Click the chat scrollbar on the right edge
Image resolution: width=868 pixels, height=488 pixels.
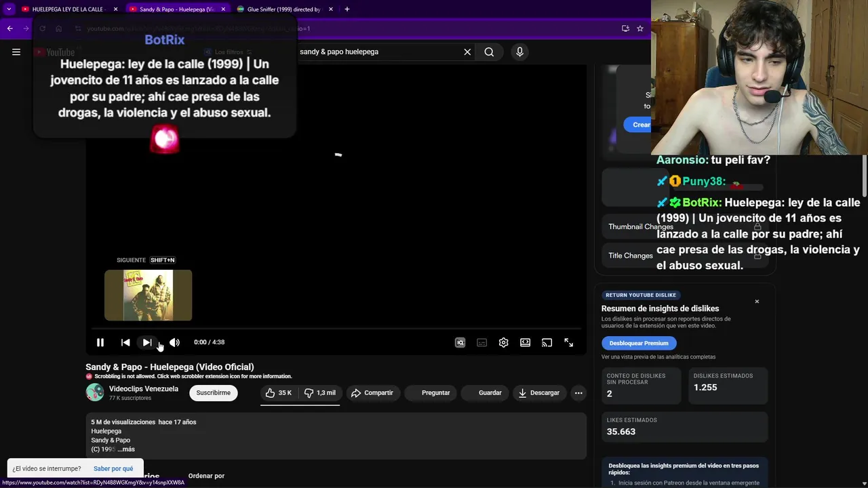[x=865, y=176]
